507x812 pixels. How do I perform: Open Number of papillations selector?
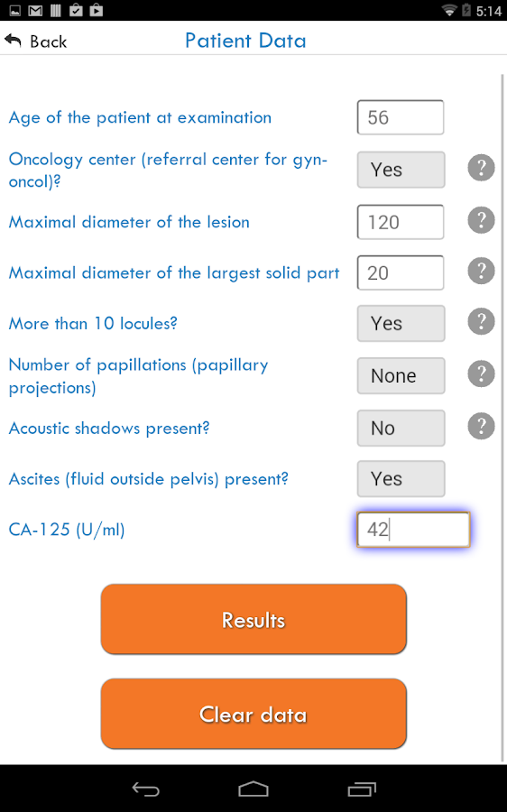(401, 376)
